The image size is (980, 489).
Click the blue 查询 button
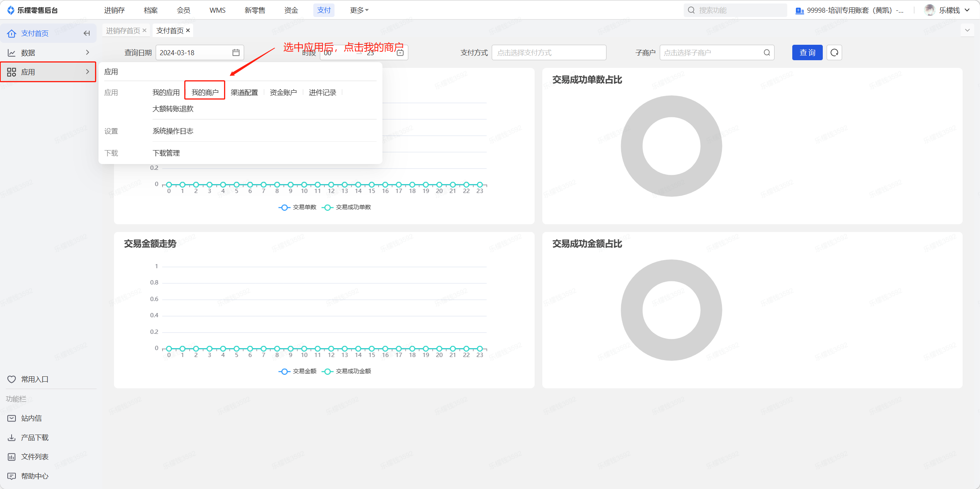click(x=807, y=52)
